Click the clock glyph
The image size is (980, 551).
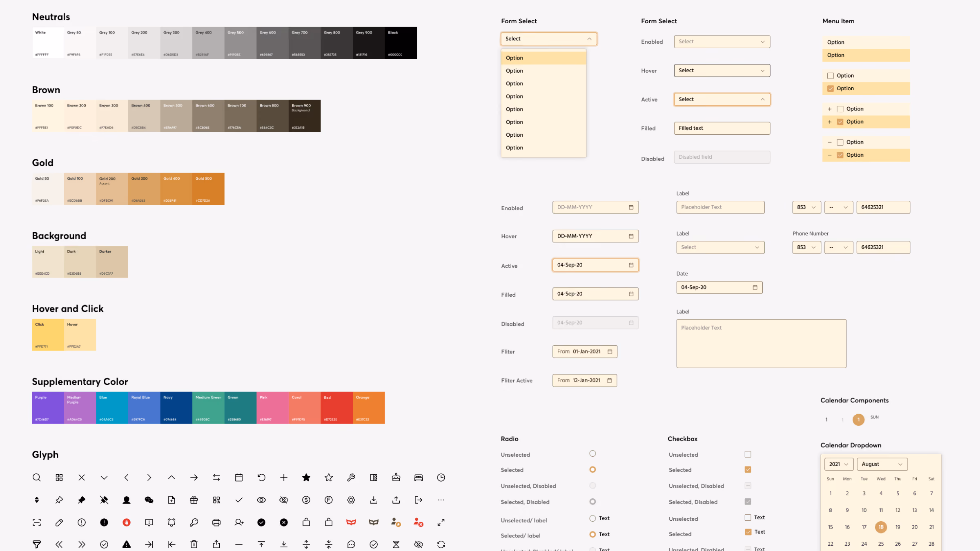coord(441,478)
